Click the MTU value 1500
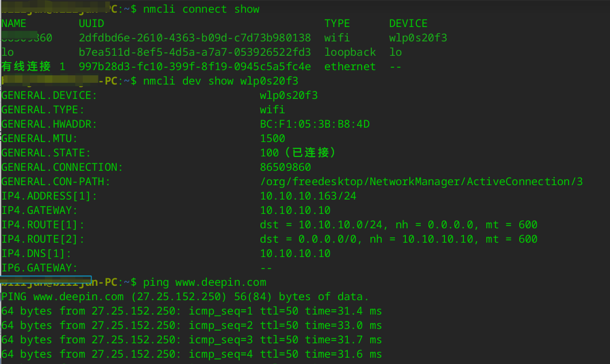This screenshot has width=610, height=364. [273, 139]
